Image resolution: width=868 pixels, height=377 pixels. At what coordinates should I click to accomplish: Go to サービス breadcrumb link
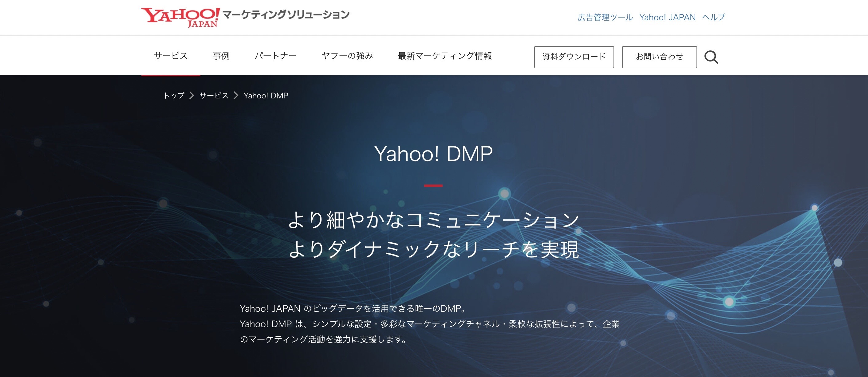pos(214,95)
